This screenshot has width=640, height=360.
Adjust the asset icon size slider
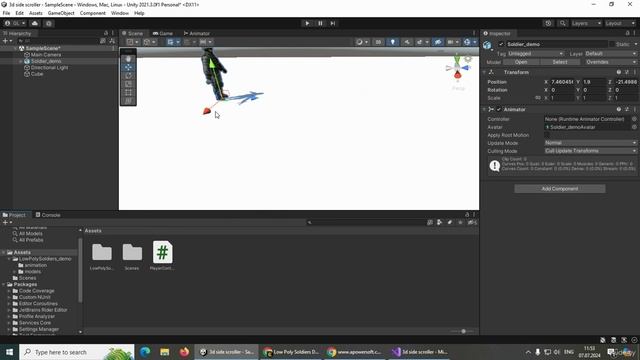pyautogui.click(x=463, y=331)
